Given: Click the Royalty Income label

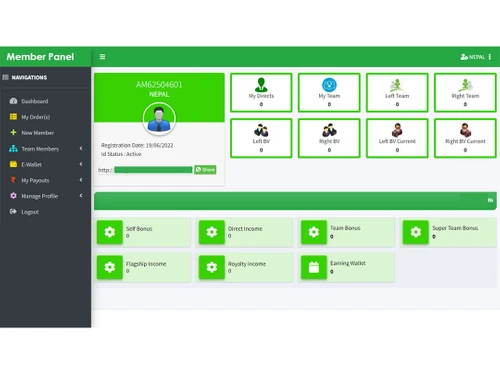Looking at the screenshot, I should [x=247, y=264].
